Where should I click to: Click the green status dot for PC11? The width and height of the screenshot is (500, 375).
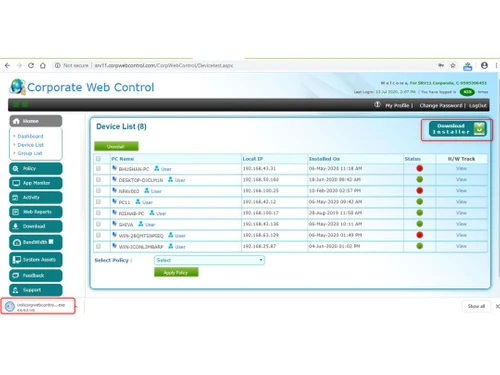pos(420,202)
